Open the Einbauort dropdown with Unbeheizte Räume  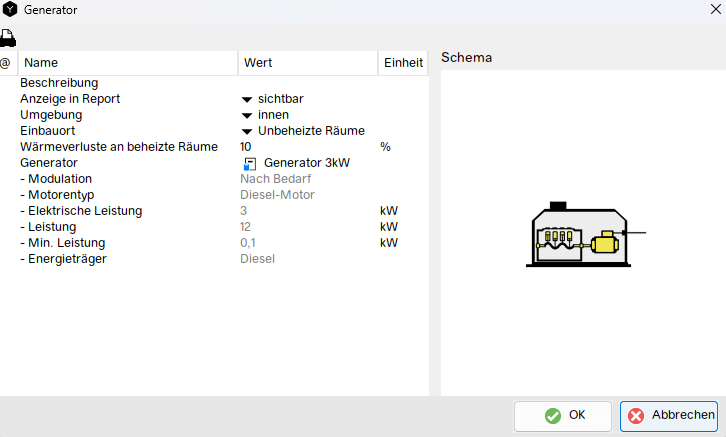coord(247,131)
